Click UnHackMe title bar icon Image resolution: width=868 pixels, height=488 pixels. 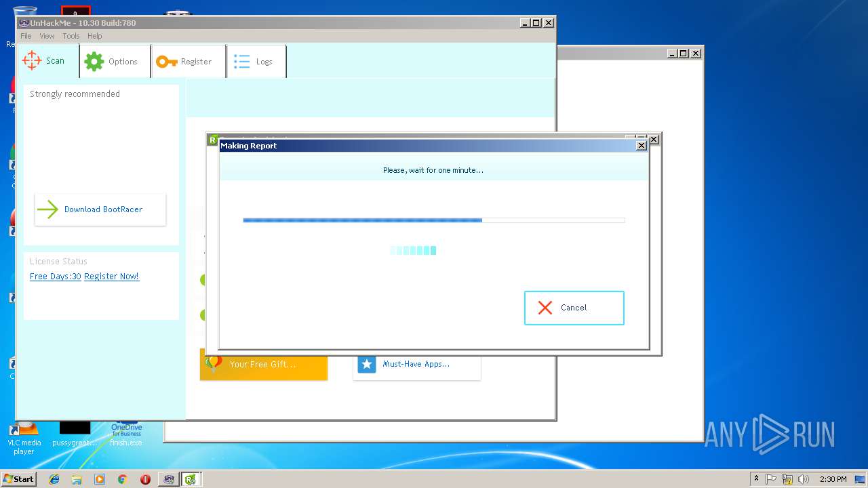24,22
